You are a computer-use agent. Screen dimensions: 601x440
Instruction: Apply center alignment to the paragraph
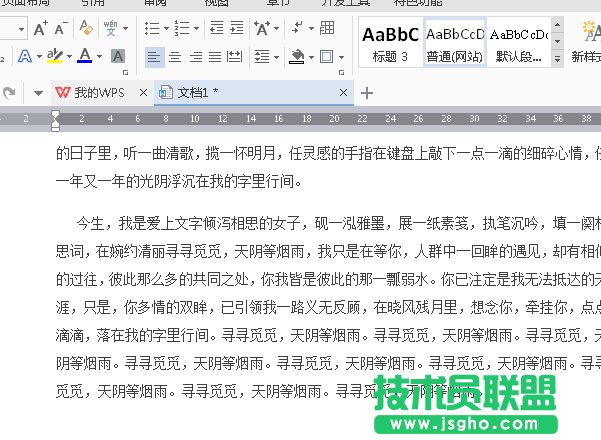coord(175,57)
